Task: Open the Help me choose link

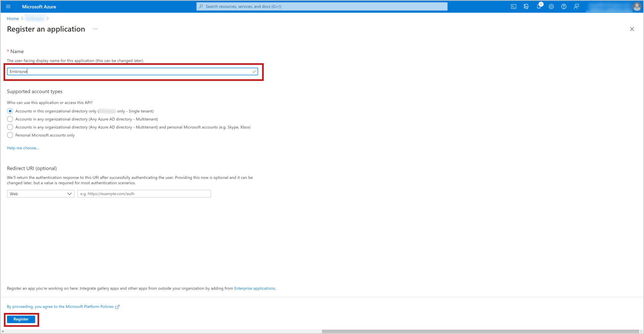Action: click(23, 148)
